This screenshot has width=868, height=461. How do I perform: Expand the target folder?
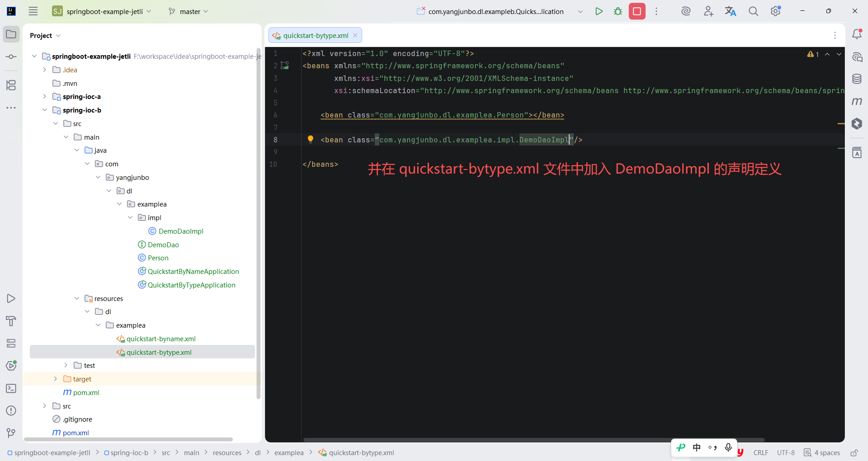click(x=55, y=379)
